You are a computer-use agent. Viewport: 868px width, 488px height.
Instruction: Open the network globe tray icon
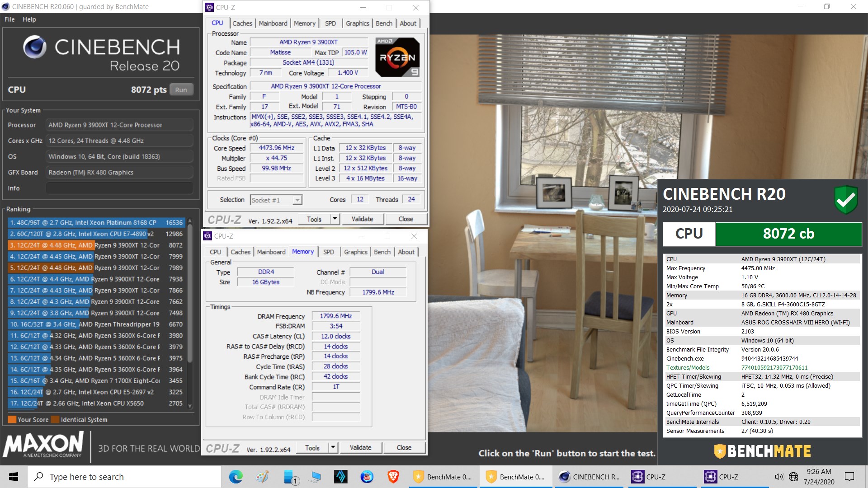793,477
